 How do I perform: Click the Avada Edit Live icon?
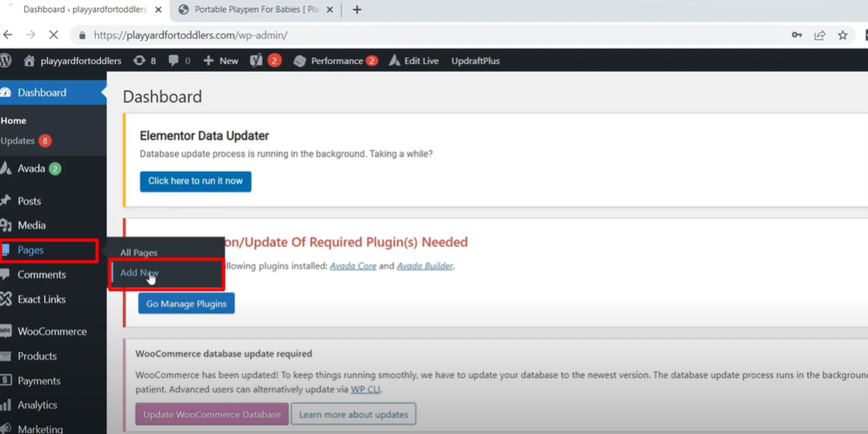394,60
